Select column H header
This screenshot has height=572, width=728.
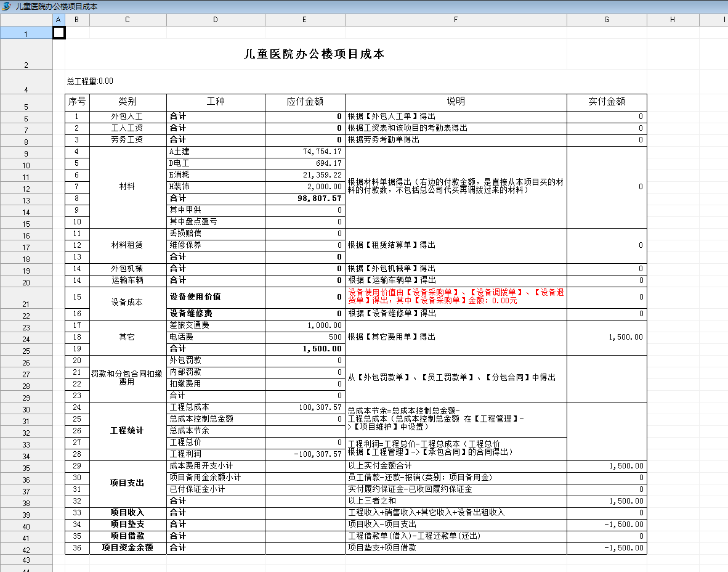point(673,20)
